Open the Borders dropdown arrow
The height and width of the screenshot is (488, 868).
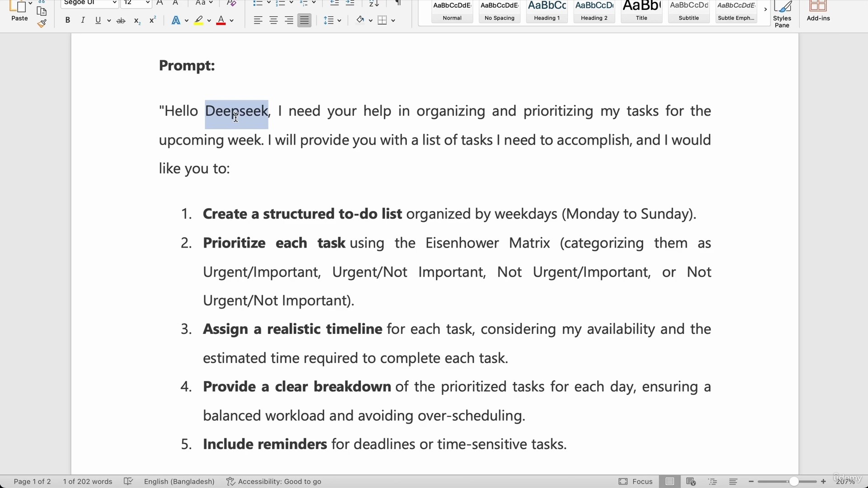pyautogui.click(x=393, y=20)
